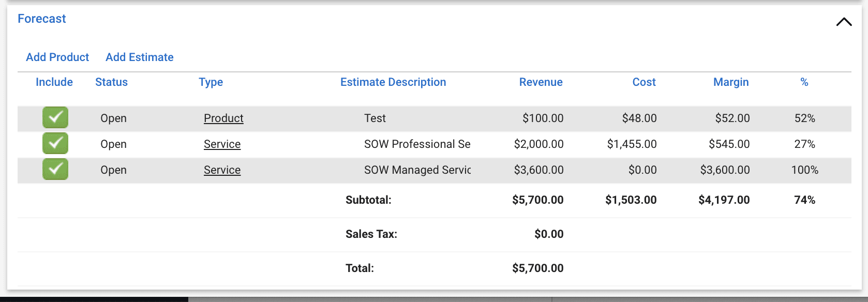Open the Service link for $3,600.00 row
868x302 pixels.
[x=222, y=170]
